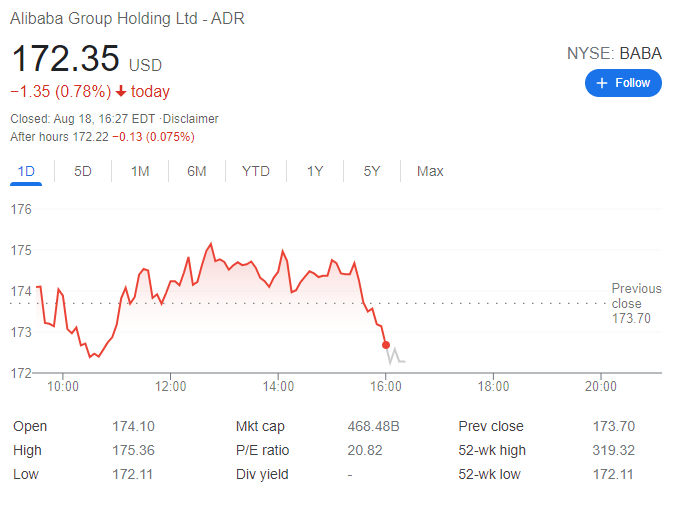
Task: Click the Follow button
Action: (x=623, y=83)
